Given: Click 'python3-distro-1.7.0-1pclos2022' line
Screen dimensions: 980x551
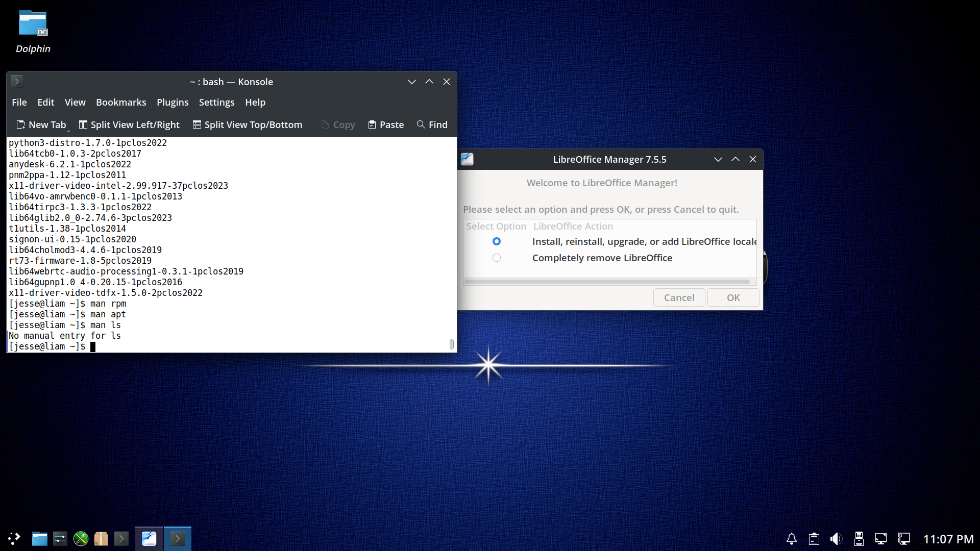Looking at the screenshot, I should click(88, 143).
